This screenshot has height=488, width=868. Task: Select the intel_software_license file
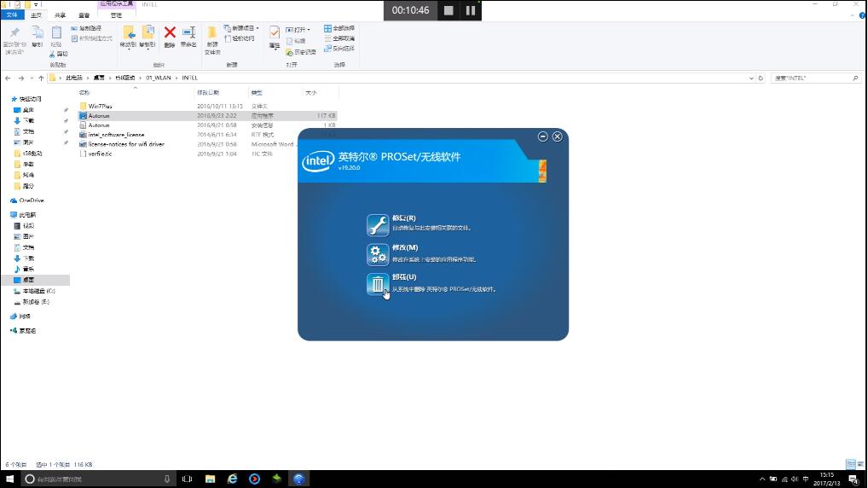(116, 135)
